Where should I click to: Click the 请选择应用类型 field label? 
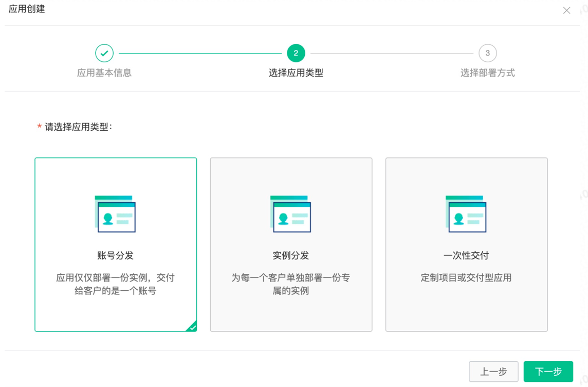click(78, 127)
